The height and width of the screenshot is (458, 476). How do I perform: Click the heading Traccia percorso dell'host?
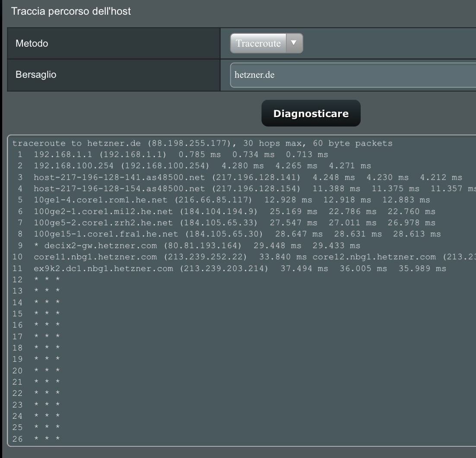(x=71, y=11)
